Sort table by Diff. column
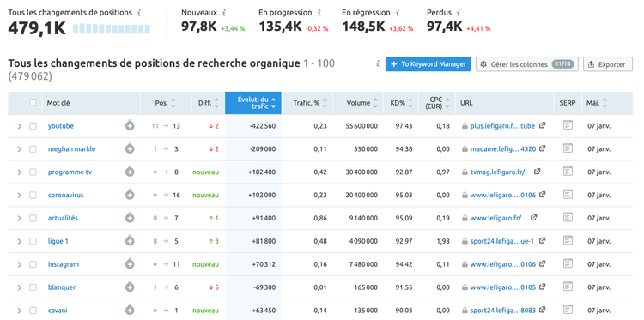 click(x=208, y=103)
